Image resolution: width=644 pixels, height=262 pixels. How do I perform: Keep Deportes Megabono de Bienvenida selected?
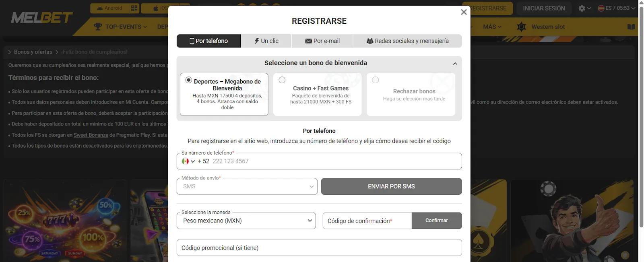coord(188,80)
